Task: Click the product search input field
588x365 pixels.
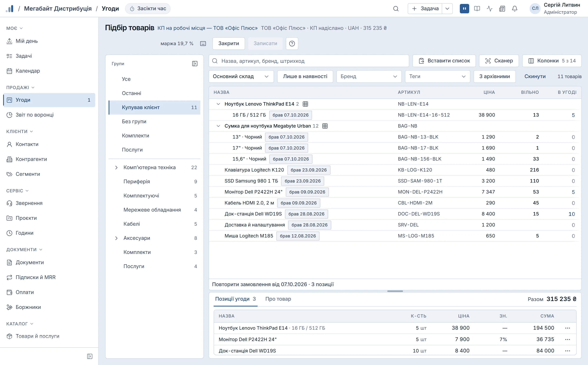Action: 309,61
